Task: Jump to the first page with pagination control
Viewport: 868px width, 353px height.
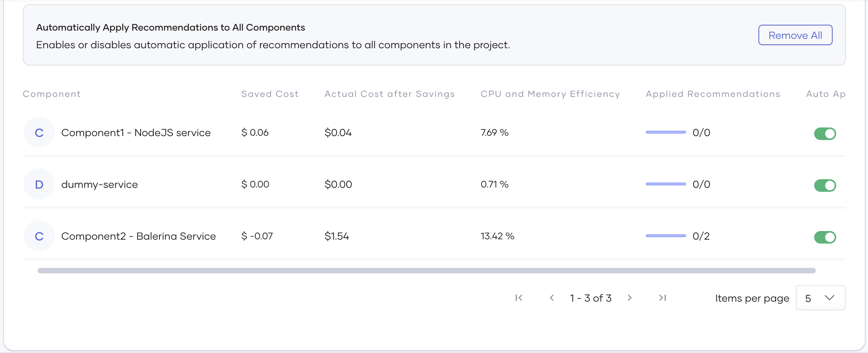Action: pos(518,298)
